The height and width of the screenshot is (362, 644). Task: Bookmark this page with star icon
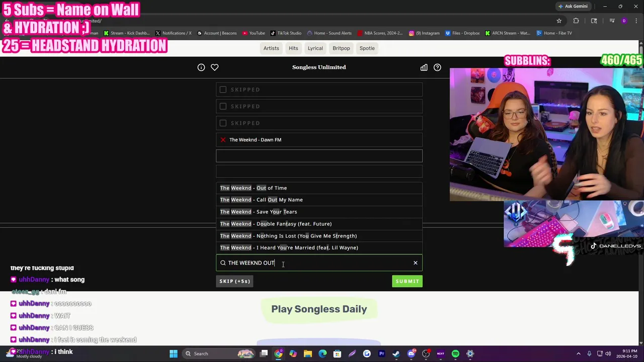click(x=559, y=21)
